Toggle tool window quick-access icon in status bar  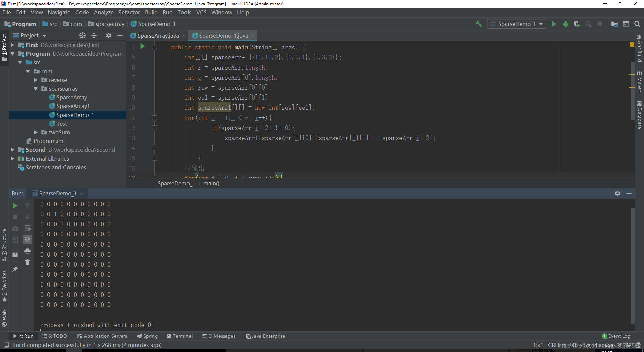6,345
